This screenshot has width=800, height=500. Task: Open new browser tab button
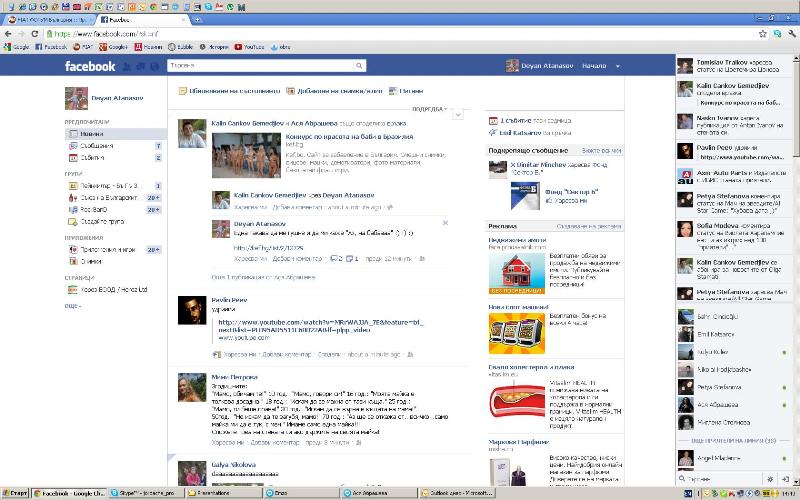point(198,20)
